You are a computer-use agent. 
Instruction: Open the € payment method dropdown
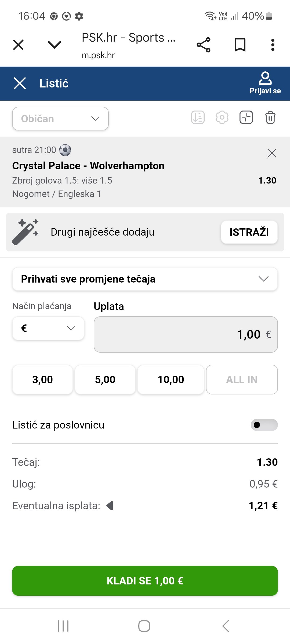click(48, 328)
